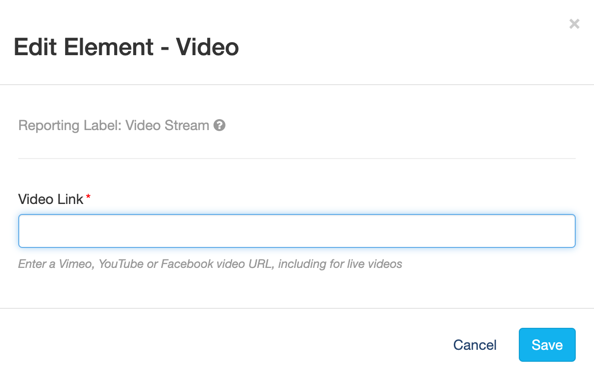
Task: Click the Vimeo, YouTube or Facebook hint text
Action: (210, 264)
